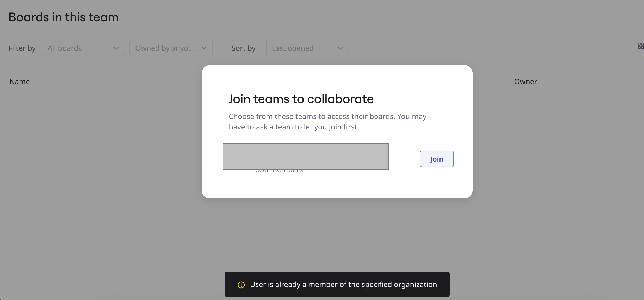This screenshot has height=300, width=644.
Task: Click Boards in this team heading
Action: 64,17
